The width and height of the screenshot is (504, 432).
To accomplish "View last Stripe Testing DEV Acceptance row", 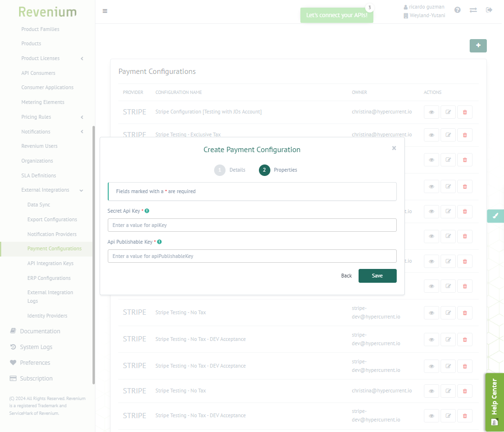I will 431,416.
